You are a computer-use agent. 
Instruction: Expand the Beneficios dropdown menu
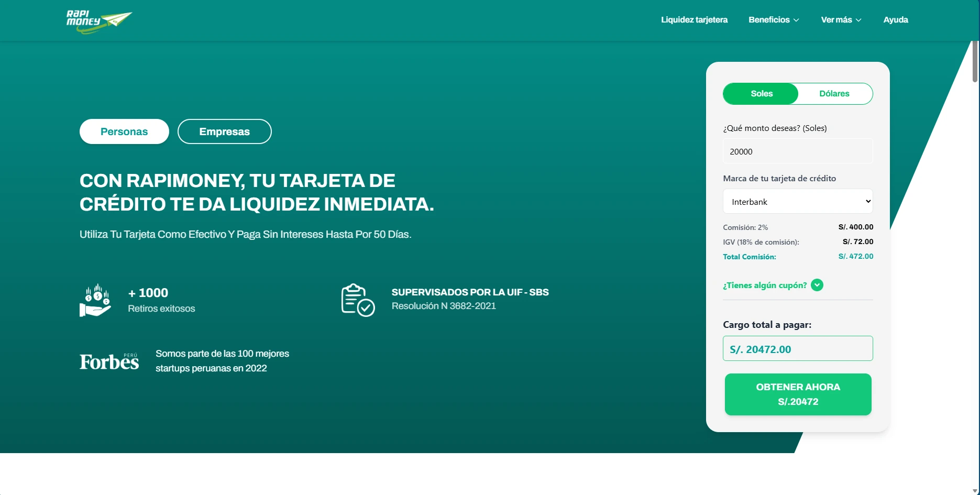(774, 20)
